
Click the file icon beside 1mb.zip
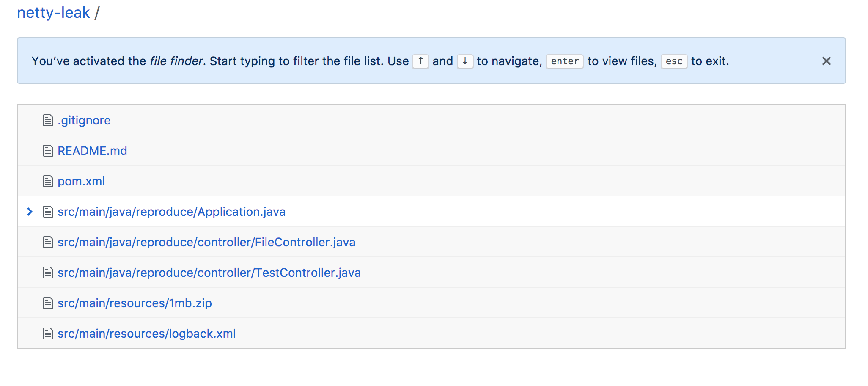pyautogui.click(x=47, y=303)
